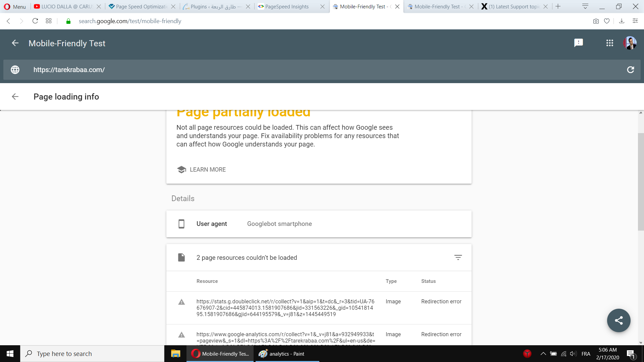Click warning icon for google-analytics resource

(x=181, y=335)
